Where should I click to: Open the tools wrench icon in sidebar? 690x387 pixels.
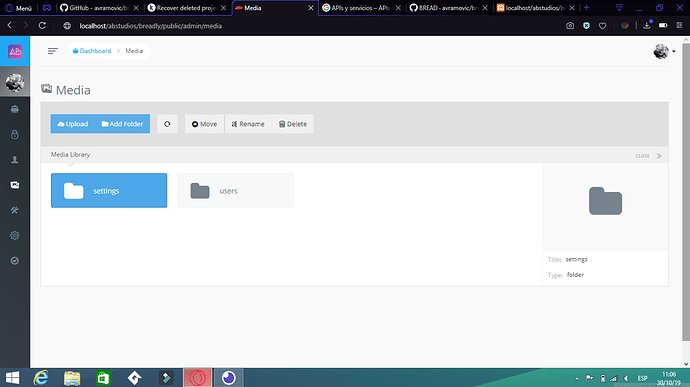(x=15, y=210)
